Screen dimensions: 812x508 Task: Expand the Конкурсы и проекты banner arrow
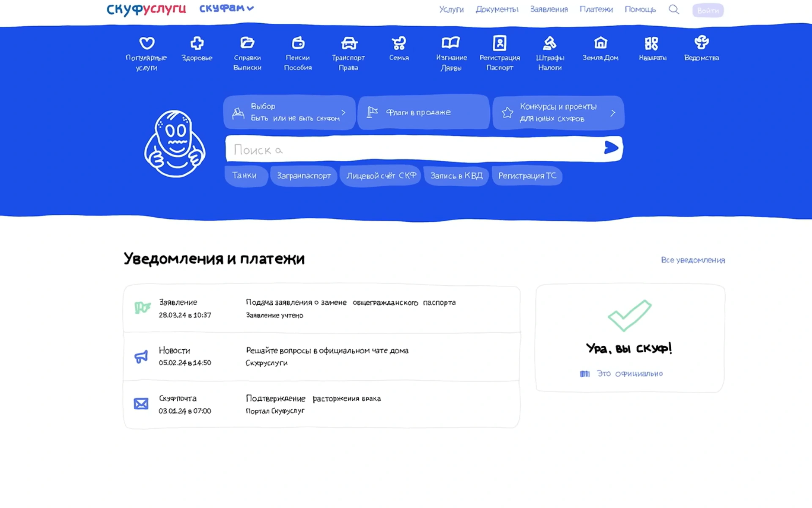pyautogui.click(x=613, y=113)
